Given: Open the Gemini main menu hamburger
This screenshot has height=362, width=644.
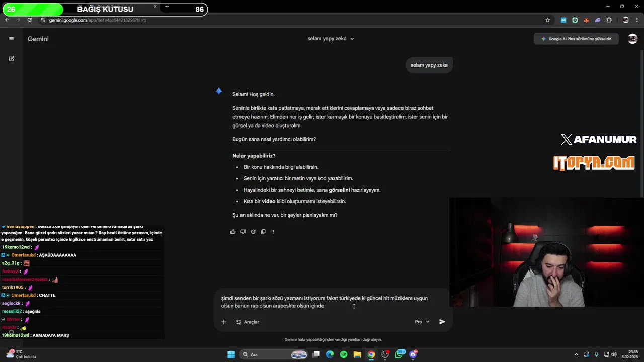Looking at the screenshot, I should coord(11,39).
